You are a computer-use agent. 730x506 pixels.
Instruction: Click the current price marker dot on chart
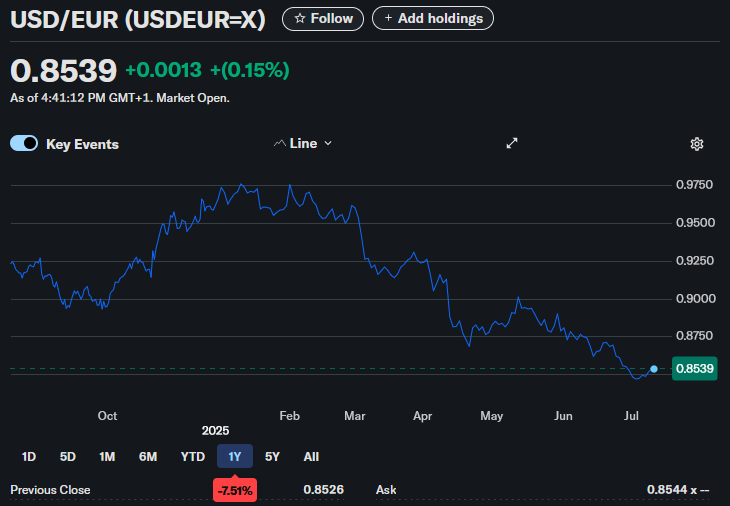654,369
